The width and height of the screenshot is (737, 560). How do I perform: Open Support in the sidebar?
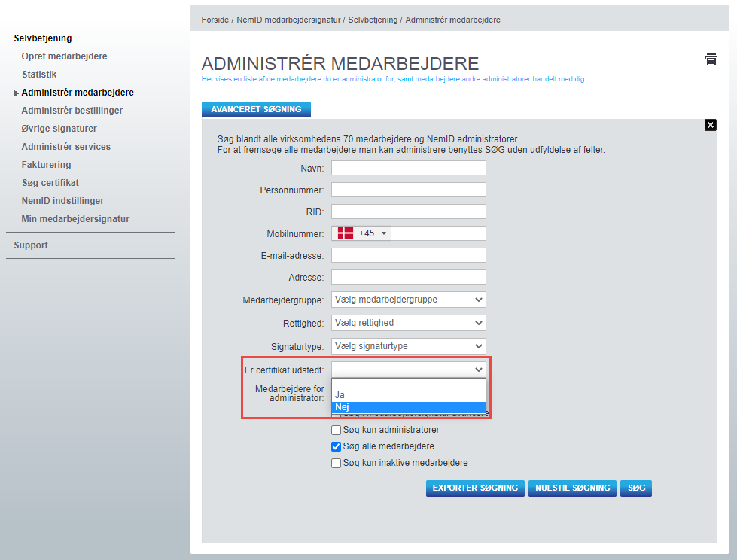point(31,245)
